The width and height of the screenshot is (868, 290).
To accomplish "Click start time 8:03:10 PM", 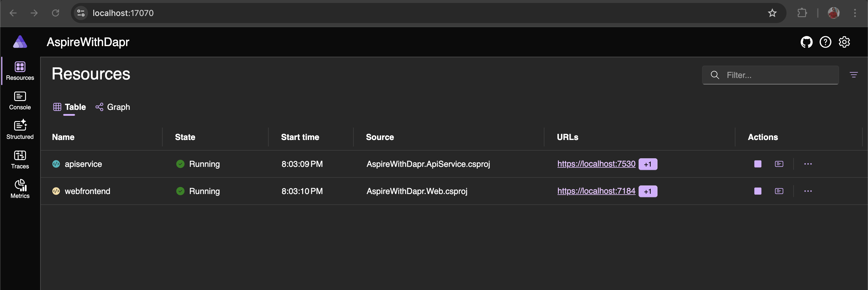I will pos(302,191).
